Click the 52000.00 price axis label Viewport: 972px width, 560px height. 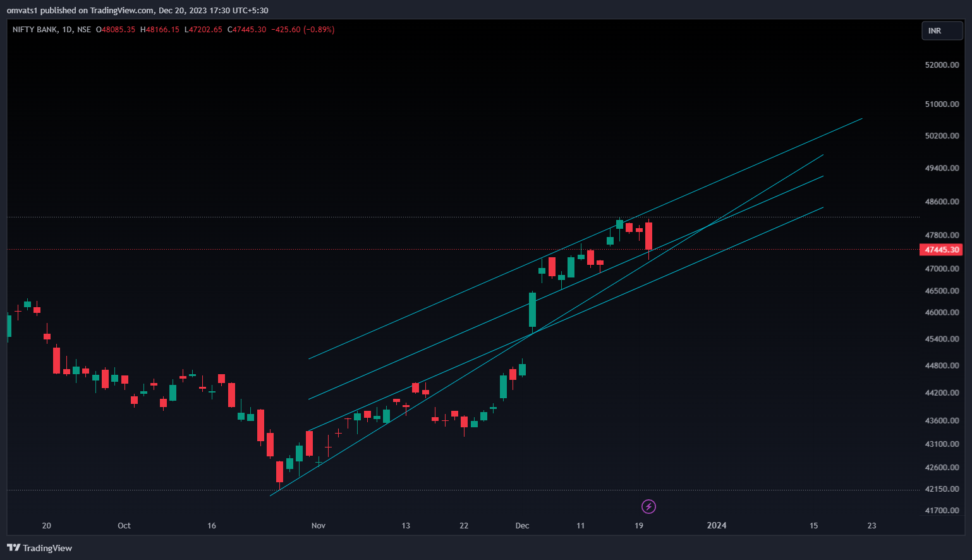(942, 65)
